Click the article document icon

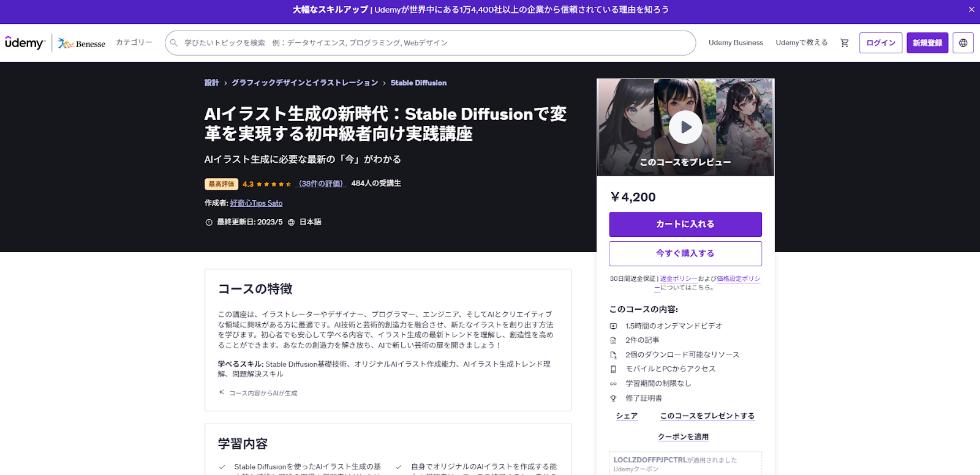(613, 340)
